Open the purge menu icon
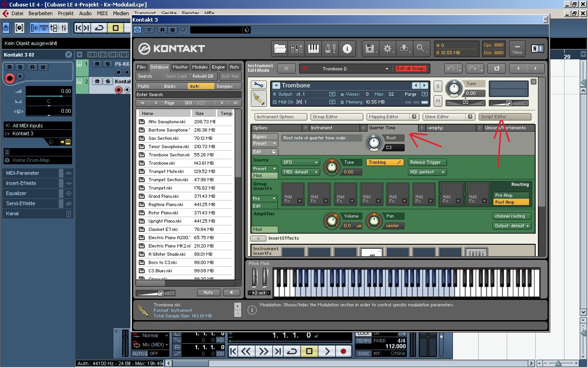Viewport: 588px width, 368px height. pos(405,48)
